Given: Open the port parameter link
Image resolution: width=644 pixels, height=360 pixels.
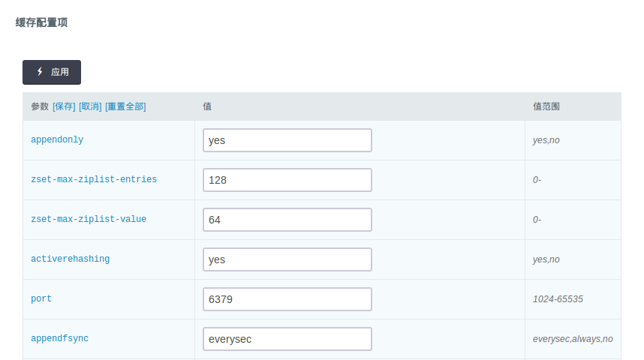Looking at the screenshot, I should point(41,298).
